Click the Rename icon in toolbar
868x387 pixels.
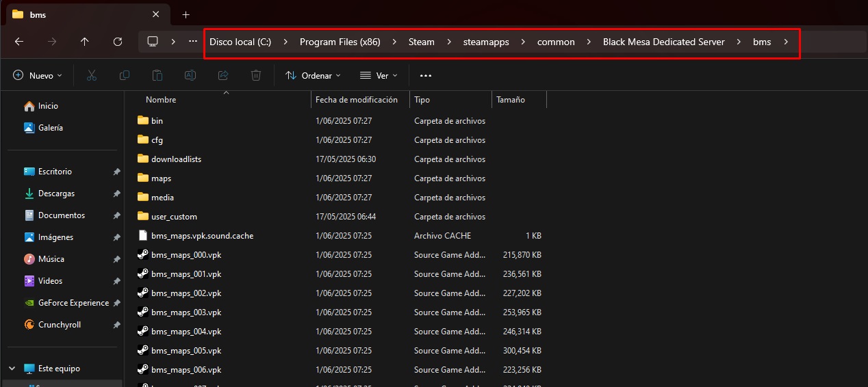(x=190, y=75)
